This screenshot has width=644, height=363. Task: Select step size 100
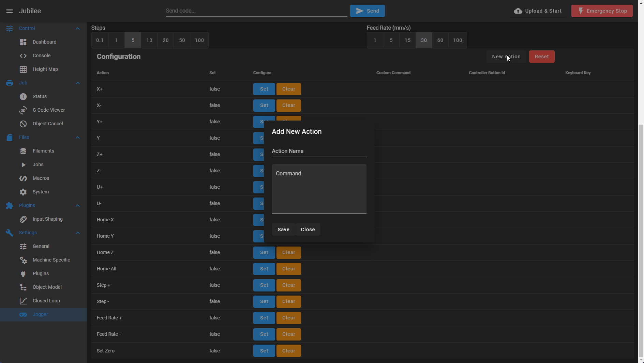tap(199, 40)
